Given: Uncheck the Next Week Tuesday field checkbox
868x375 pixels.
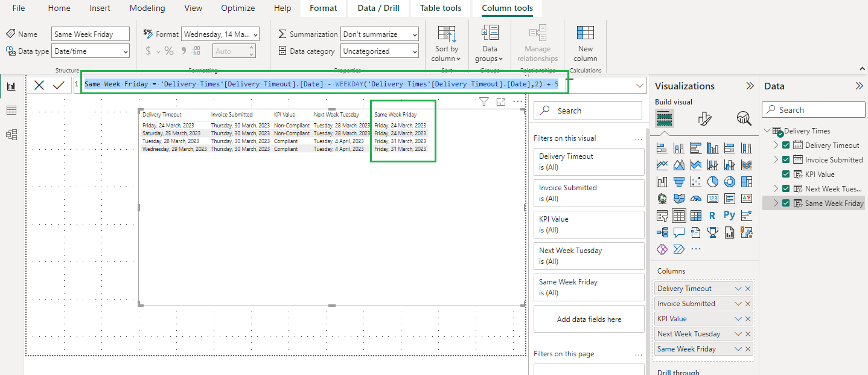Looking at the screenshot, I should pos(786,188).
